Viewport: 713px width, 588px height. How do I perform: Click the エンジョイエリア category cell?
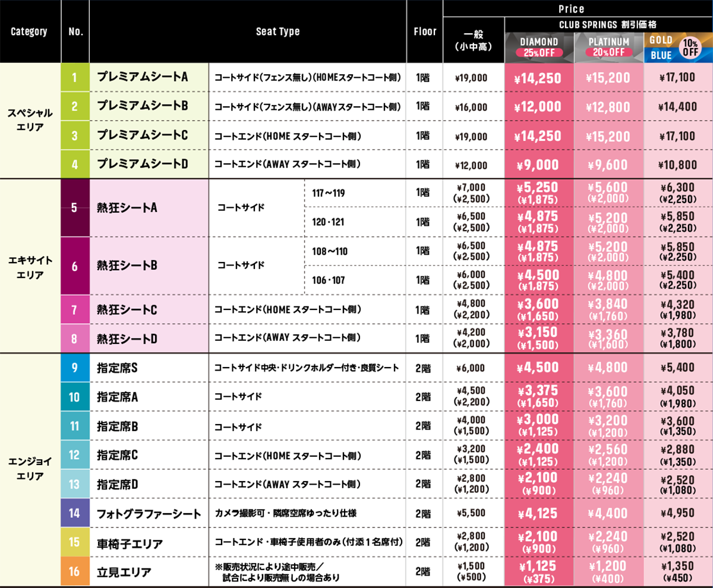(x=30, y=470)
